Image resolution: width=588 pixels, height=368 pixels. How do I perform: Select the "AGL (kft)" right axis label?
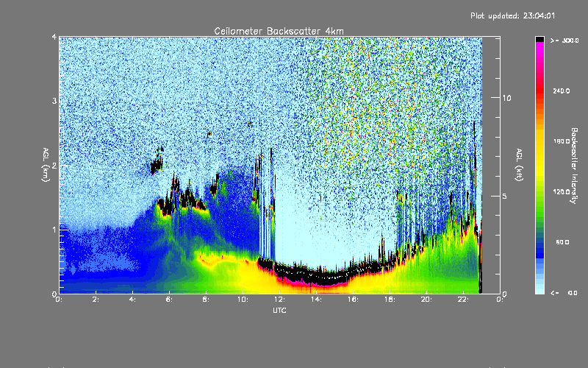pyautogui.click(x=519, y=165)
